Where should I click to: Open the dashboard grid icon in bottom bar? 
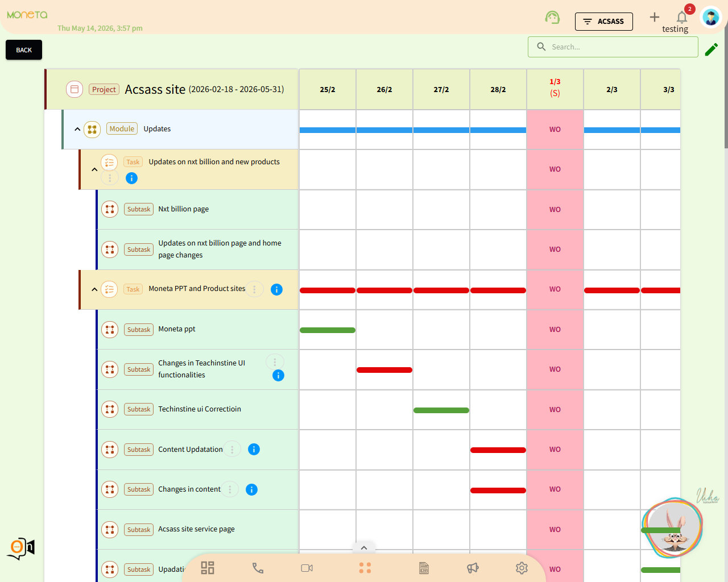coord(208,568)
